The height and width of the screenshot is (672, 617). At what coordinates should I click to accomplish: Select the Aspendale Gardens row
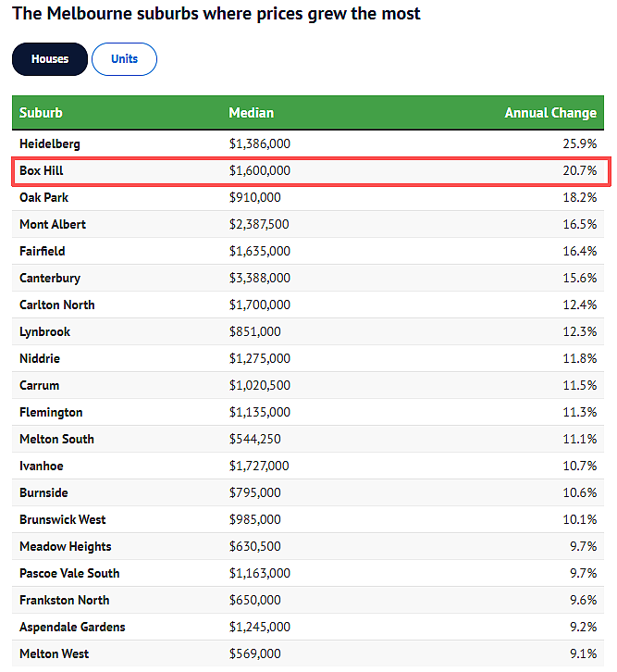(308, 627)
